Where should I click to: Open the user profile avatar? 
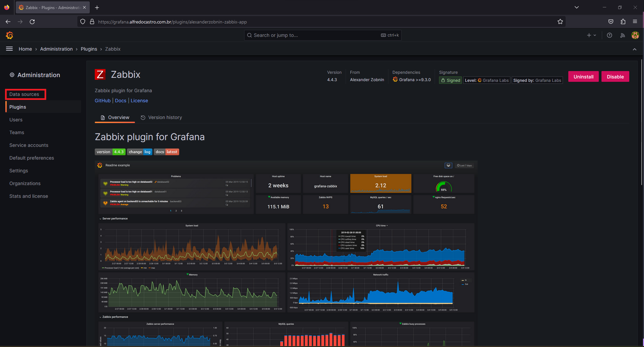tap(635, 35)
